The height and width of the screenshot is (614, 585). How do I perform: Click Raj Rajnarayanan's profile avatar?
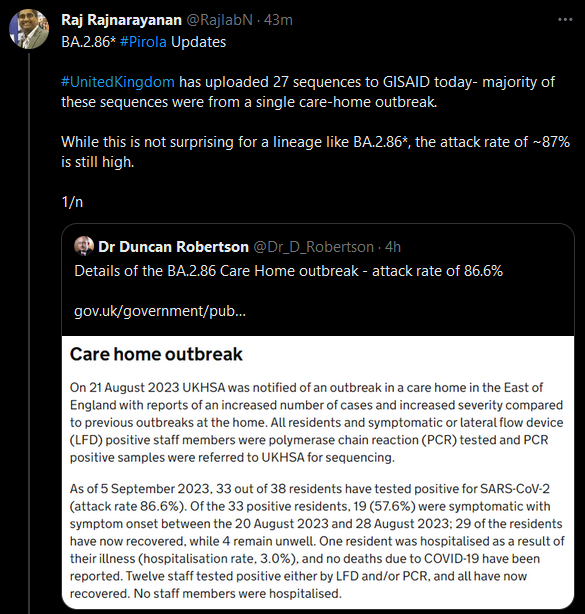tap(29, 29)
